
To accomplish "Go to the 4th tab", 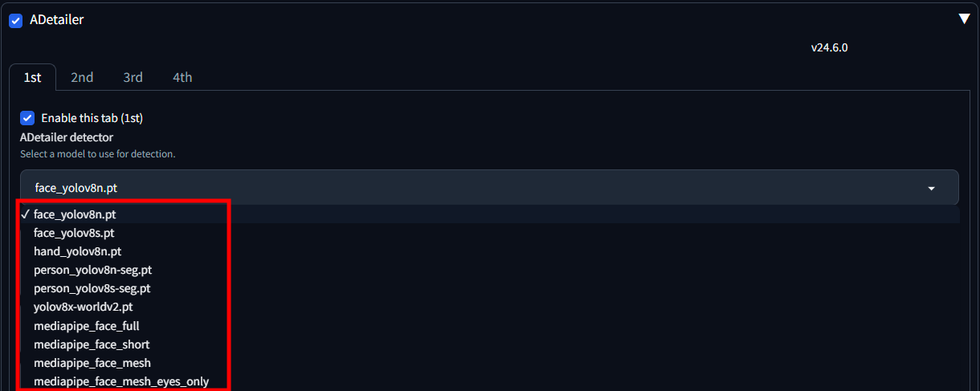I will pyautogui.click(x=182, y=77).
